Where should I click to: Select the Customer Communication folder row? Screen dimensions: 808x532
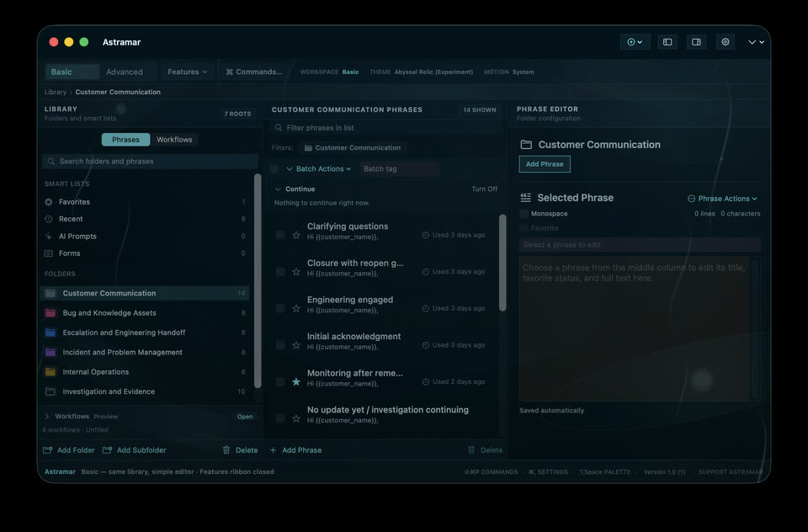coord(145,293)
